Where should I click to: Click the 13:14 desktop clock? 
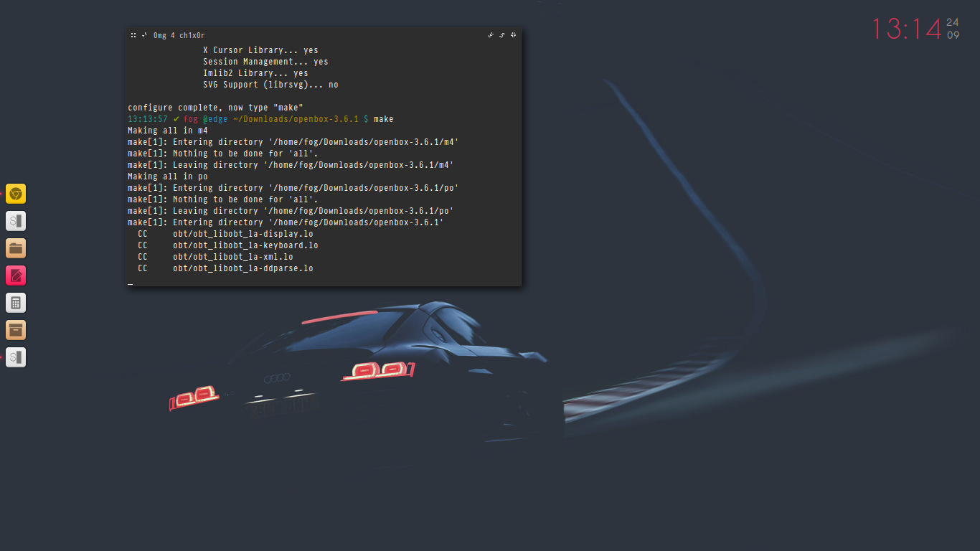pyautogui.click(x=906, y=29)
